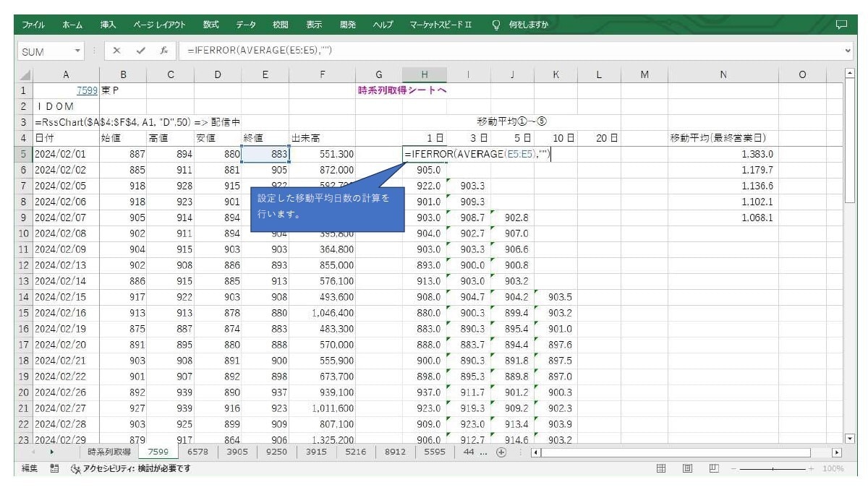Click zoom in plus button

tap(811, 468)
